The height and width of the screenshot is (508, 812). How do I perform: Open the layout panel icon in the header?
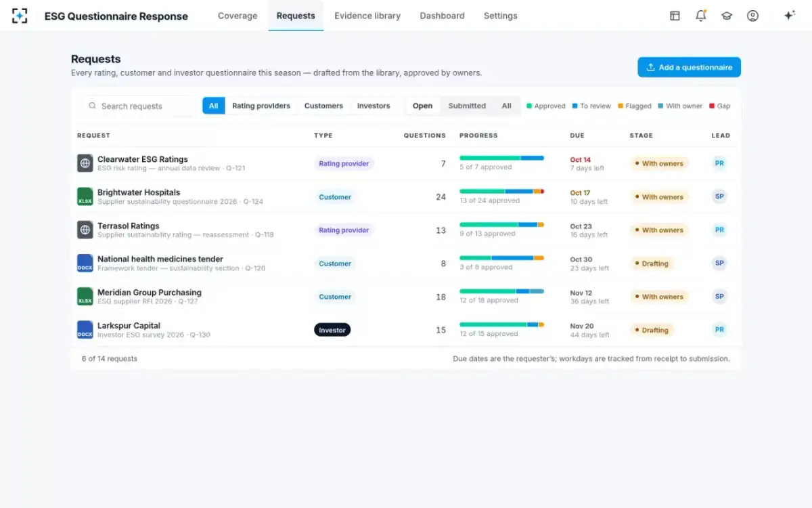(x=675, y=16)
